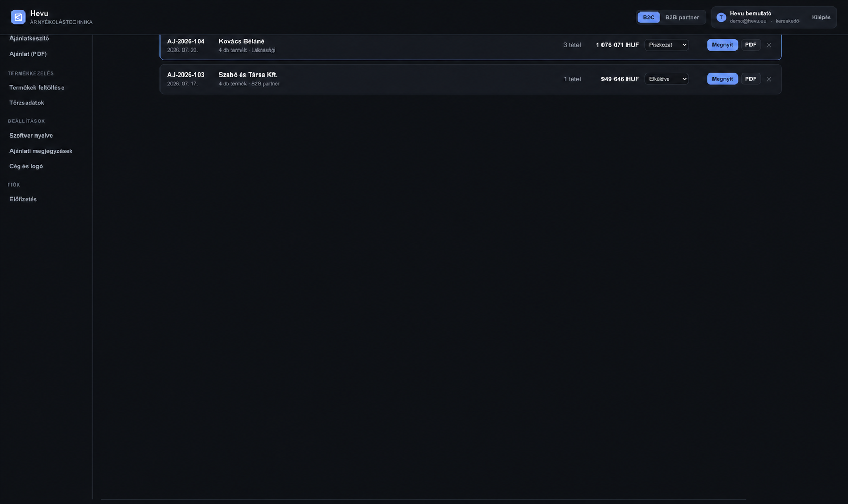Switch to B2B partner mode

tap(682, 17)
